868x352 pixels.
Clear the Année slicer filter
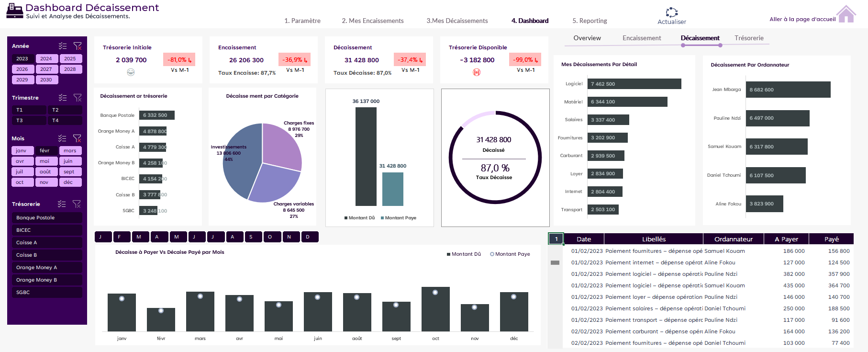click(x=78, y=46)
